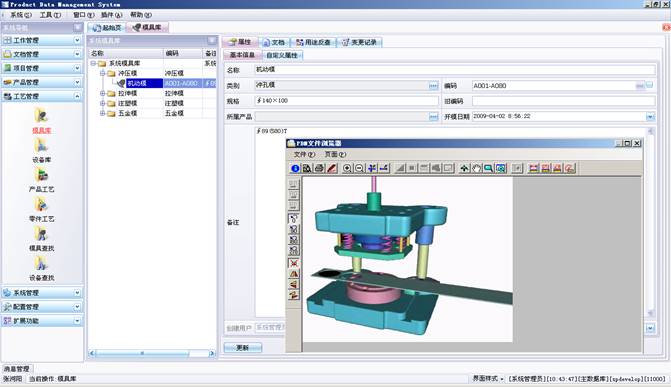Zoom in with the plus magnifier icon
This screenshot has width=671, height=387.
tap(347, 168)
